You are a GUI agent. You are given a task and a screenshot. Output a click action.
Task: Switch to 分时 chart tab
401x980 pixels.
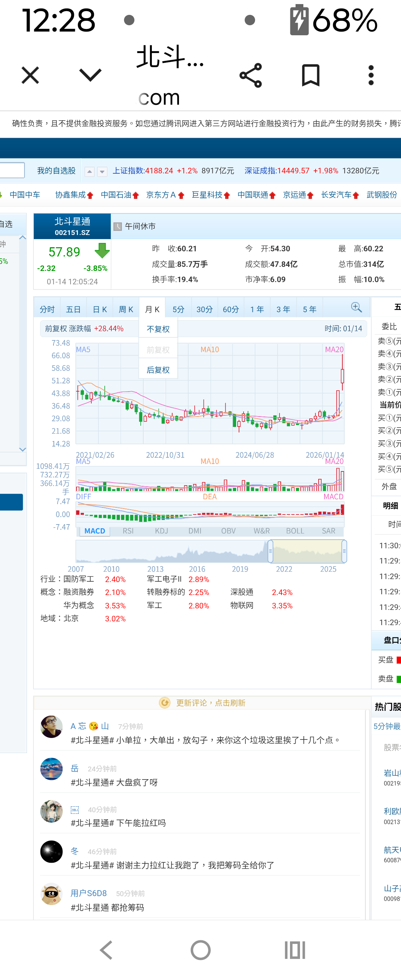(47, 309)
